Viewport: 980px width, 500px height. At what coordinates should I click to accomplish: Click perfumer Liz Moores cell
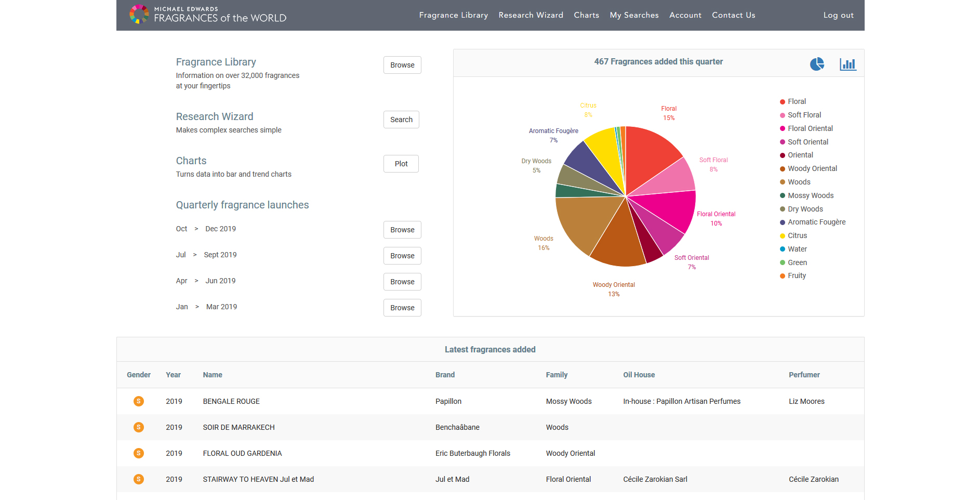806,401
